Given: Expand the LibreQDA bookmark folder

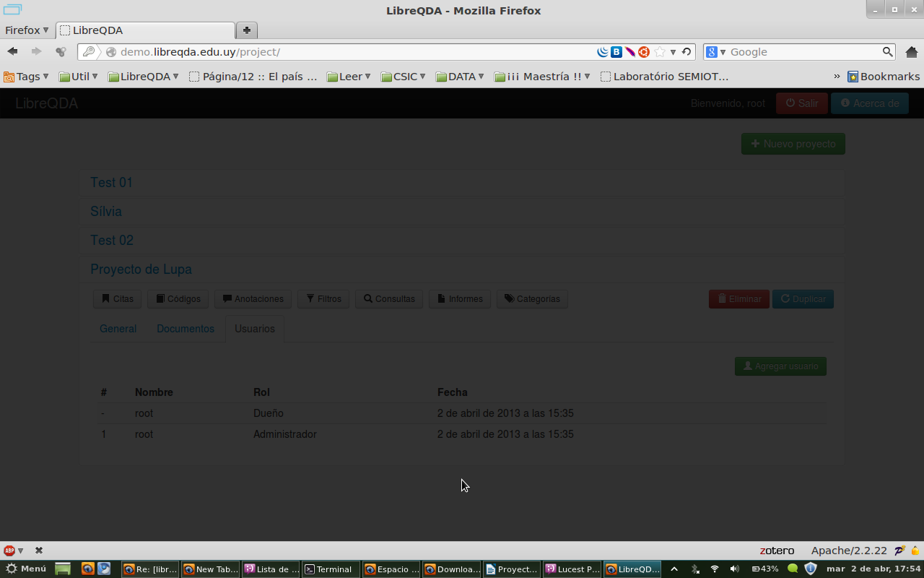Looking at the screenshot, I should [x=143, y=77].
